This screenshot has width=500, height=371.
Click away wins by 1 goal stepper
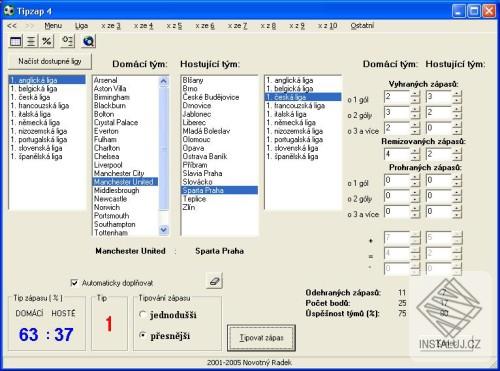pyautogui.click(x=457, y=97)
